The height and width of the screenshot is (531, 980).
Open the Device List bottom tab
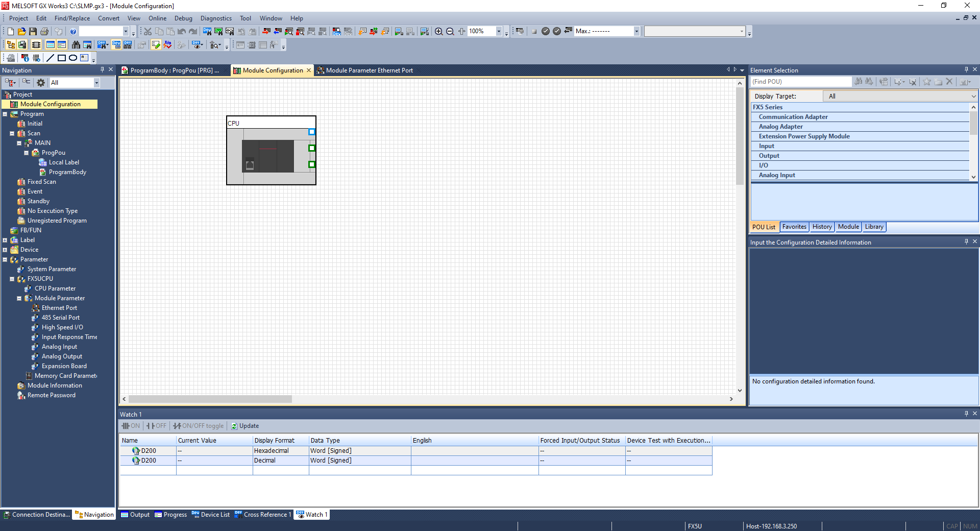211,515
